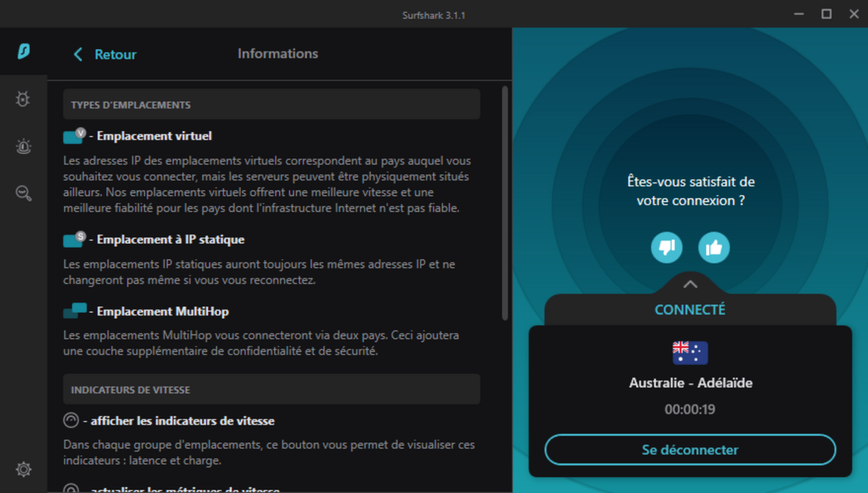
Task: Click thumbs-up connection rating button
Action: (x=714, y=248)
